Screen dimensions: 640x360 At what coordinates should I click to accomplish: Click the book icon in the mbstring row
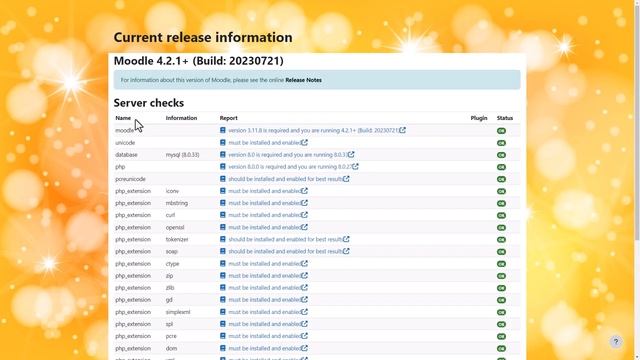(x=222, y=203)
